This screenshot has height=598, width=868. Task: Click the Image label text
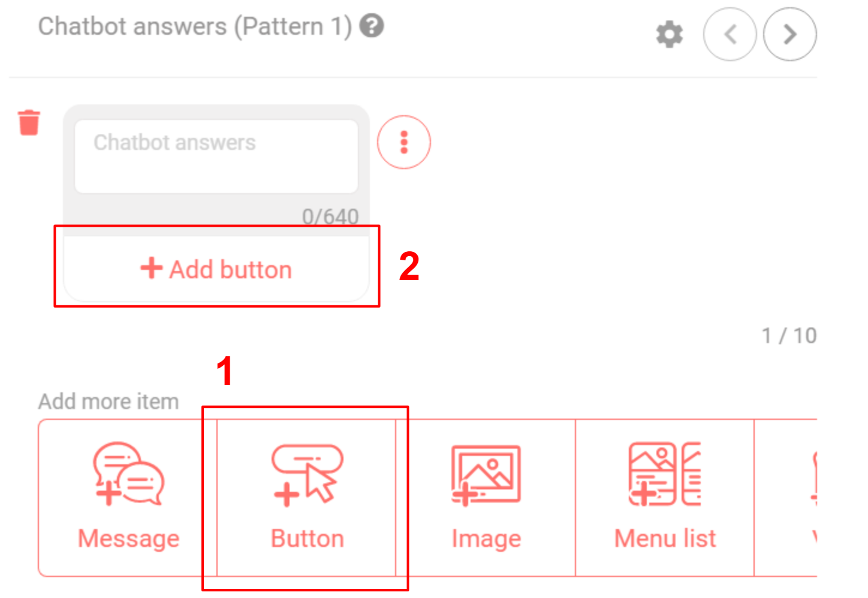tap(486, 538)
